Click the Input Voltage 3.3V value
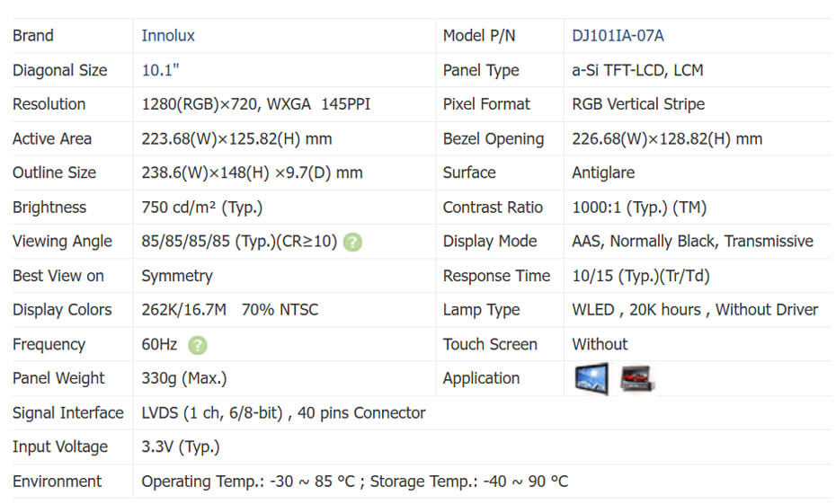The image size is (836, 504). [x=180, y=447]
